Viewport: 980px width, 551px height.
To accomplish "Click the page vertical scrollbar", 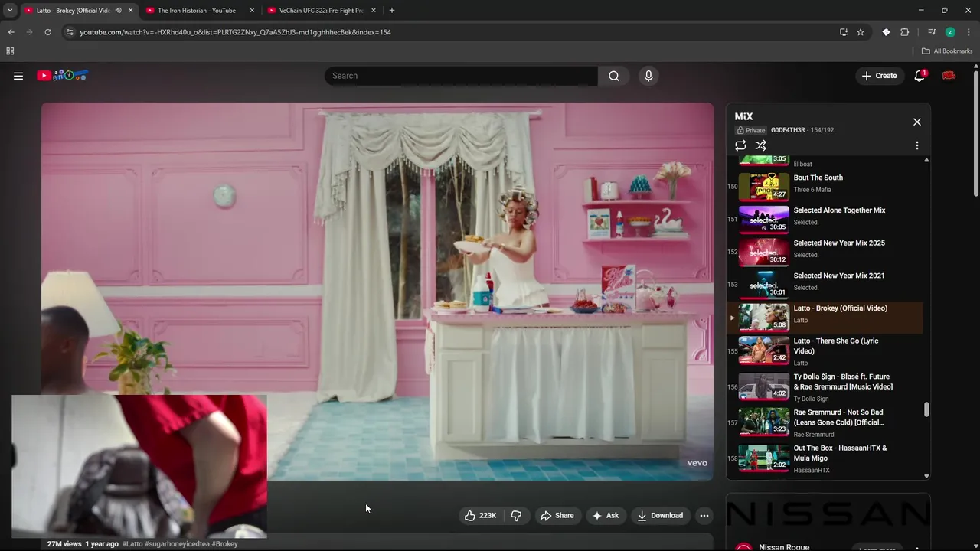I will click(x=976, y=134).
